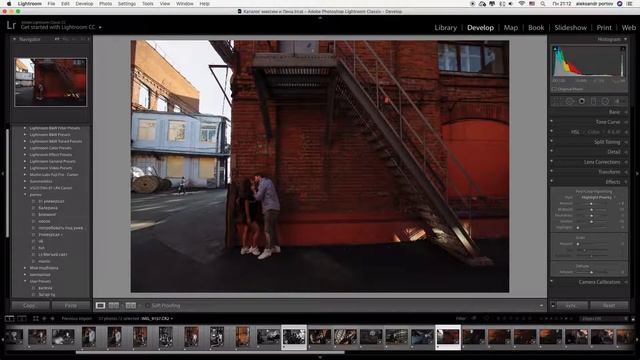
Task: Hide the right panel group arrow
Action: 637,173
